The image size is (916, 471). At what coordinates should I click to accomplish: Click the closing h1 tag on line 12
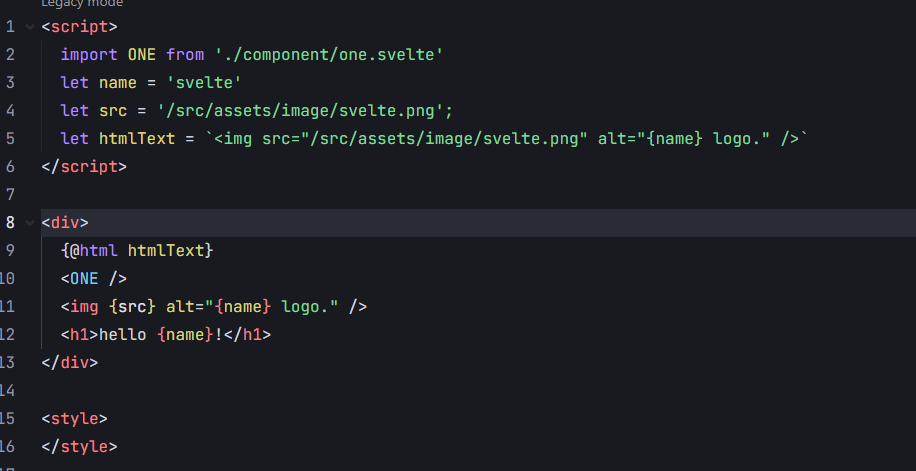click(x=247, y=335)
